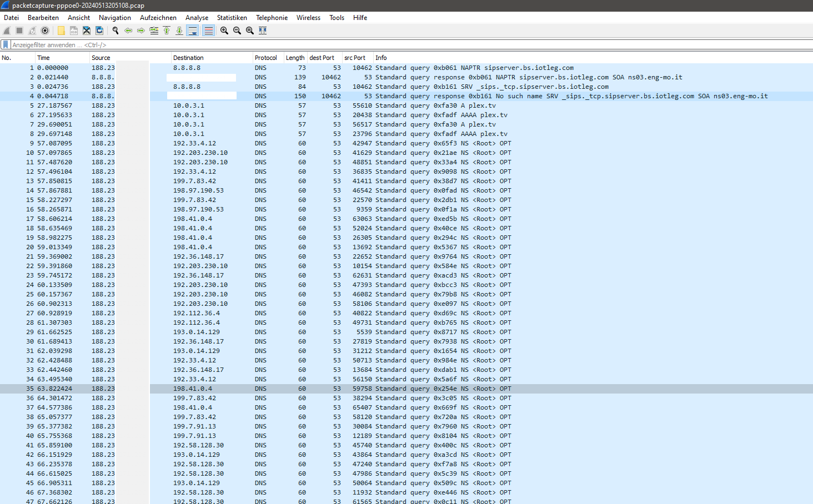Select packet 13 at time 57.850815

tap(406, 181)
